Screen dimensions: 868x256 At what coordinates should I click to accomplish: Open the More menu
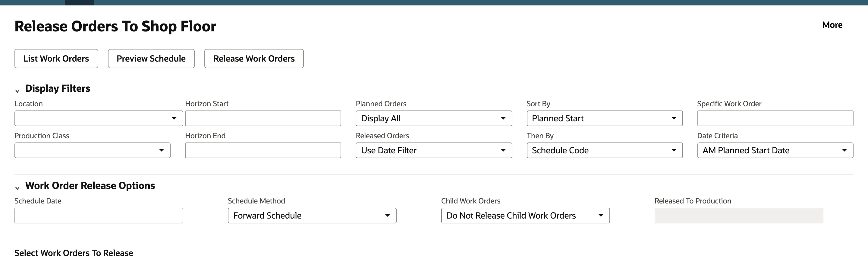(832, 25)
